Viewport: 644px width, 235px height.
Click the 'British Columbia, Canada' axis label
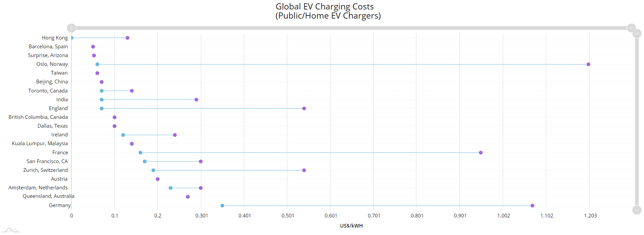(38, 117)
